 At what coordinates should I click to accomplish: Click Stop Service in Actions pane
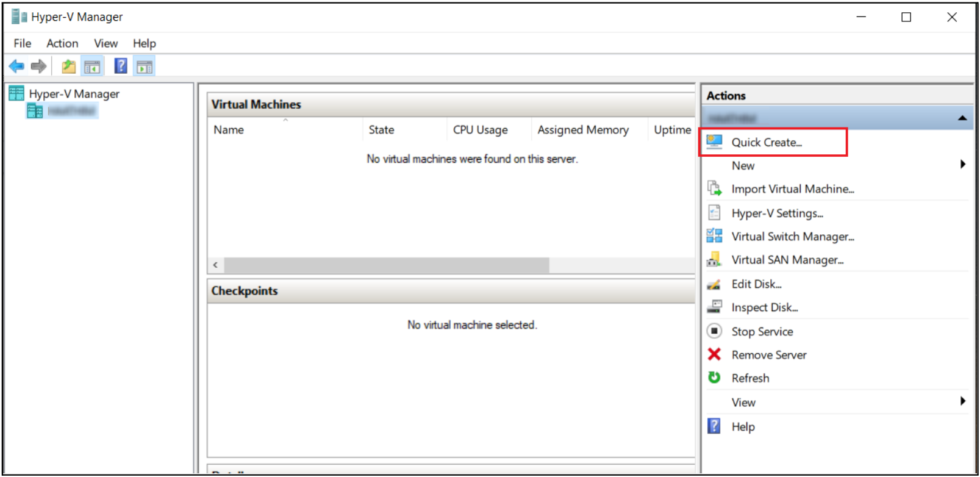click(x=762, y=331)
